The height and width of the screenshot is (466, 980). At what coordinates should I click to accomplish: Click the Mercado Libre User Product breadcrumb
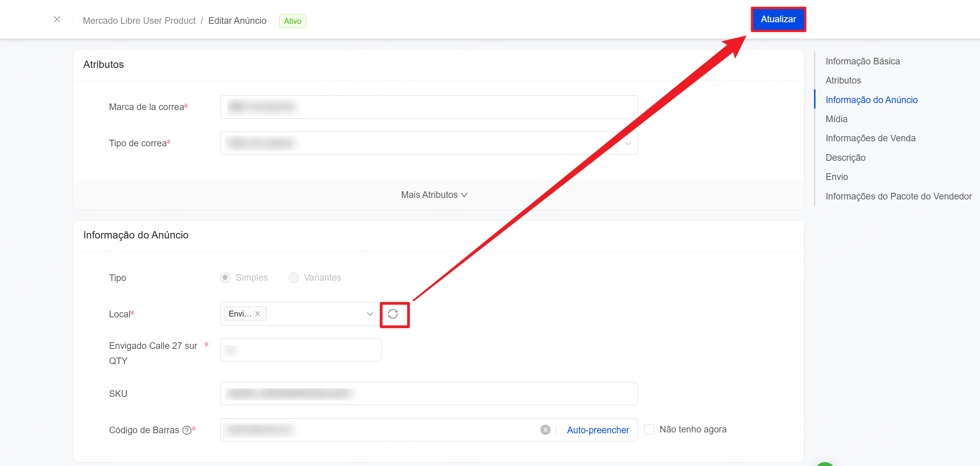pos(139,21)
